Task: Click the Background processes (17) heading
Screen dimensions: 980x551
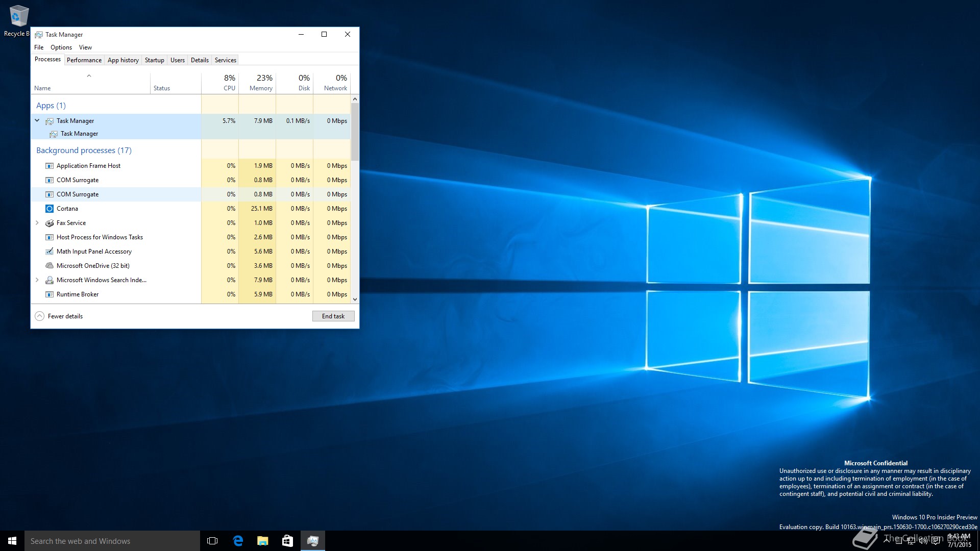Action: pyautogui.click(x=84, y=151)
